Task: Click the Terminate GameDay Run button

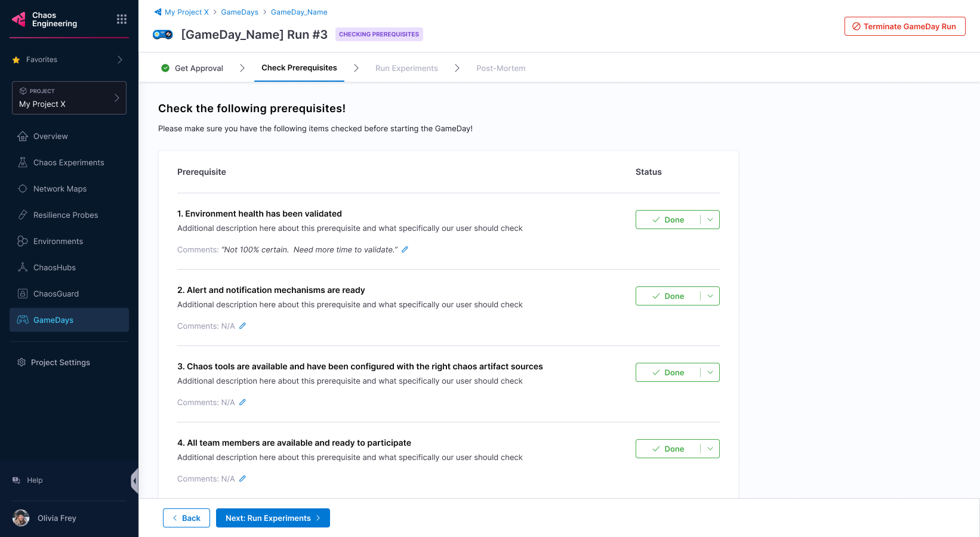Action: tap(904, 26)
